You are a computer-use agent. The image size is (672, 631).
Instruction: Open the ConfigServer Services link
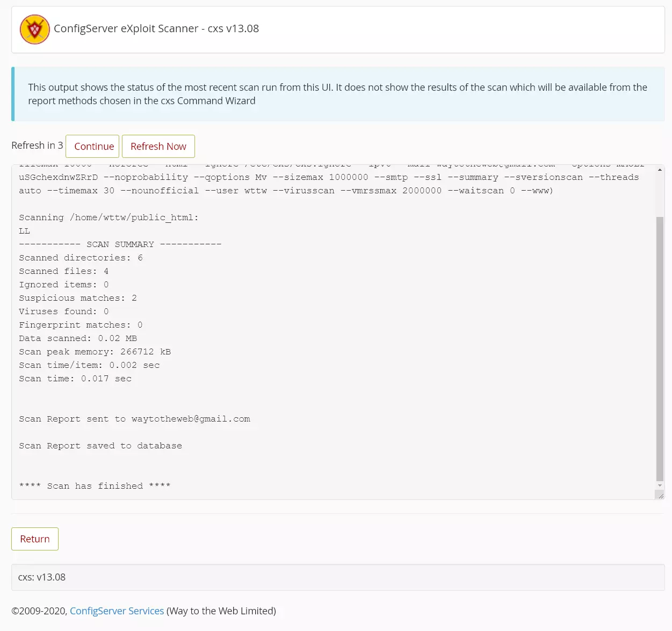[117, 611]
